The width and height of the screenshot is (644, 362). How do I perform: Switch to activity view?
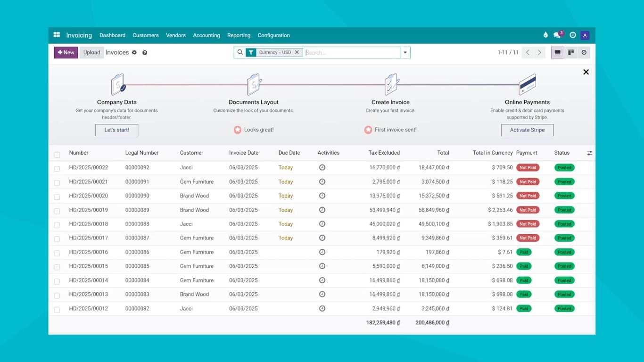pyautogui.click(x=584, y=52)
